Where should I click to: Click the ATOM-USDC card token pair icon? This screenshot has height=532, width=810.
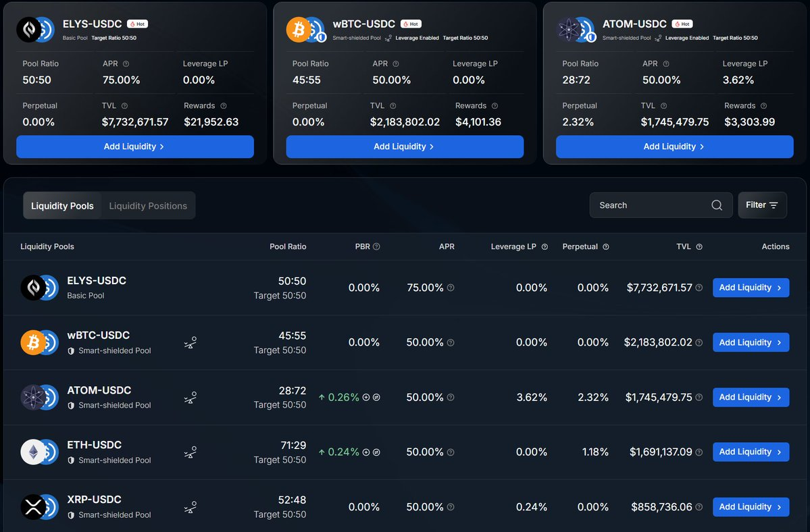click(576, 30)
